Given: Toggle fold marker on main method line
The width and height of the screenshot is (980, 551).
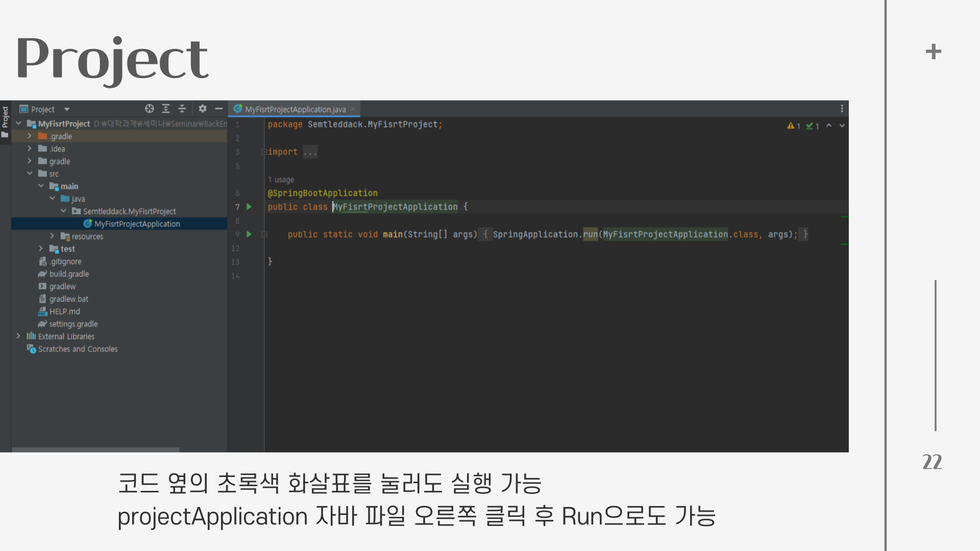Looking at the screenshot, I should point(264,234).
